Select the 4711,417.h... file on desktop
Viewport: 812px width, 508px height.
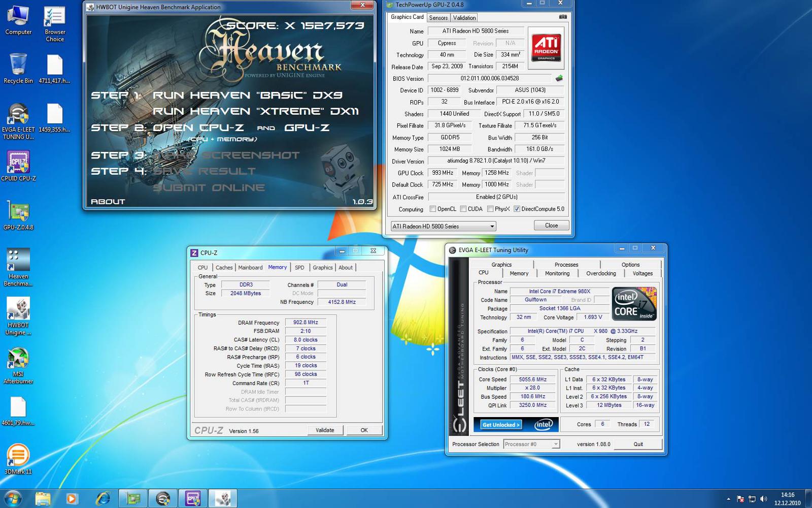click(54, 69)
